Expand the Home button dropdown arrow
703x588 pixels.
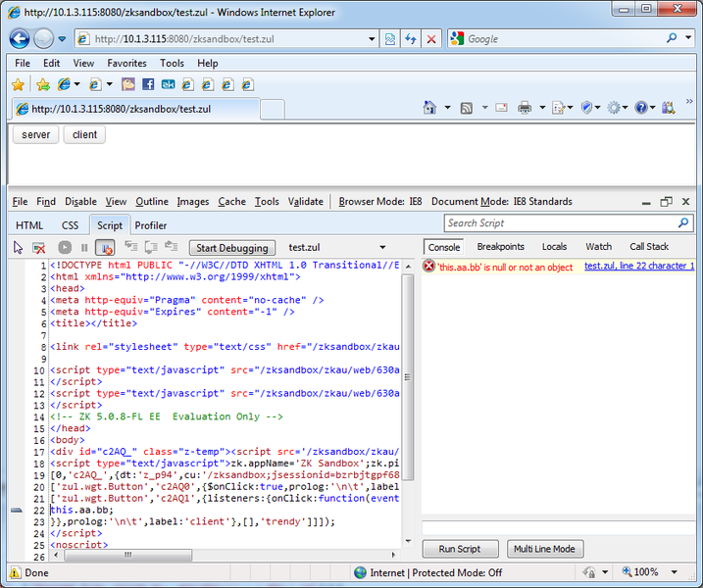pos(447,108)
